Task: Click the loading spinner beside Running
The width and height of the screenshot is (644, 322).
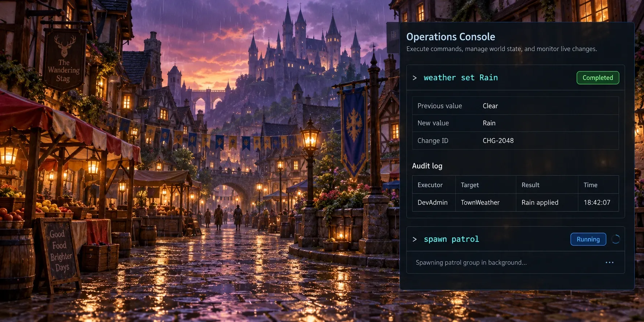Action: pyautogui.click(x=615, y=239)
